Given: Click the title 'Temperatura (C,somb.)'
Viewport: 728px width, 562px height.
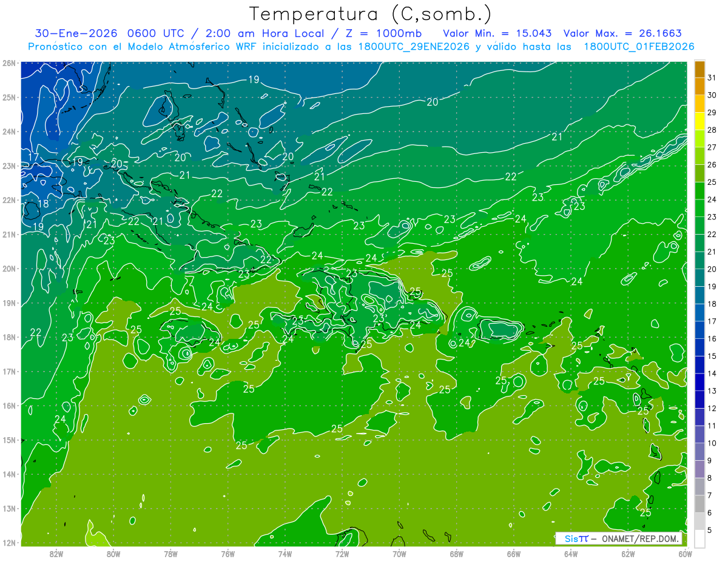Looking at the screenshot, I should point(371,14).
